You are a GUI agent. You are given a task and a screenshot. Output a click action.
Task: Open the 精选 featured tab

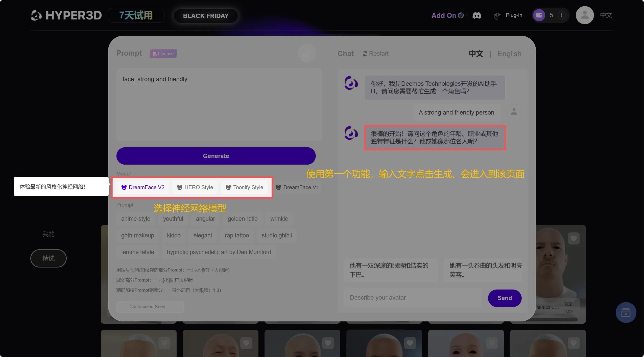click(x=48, y=258)
